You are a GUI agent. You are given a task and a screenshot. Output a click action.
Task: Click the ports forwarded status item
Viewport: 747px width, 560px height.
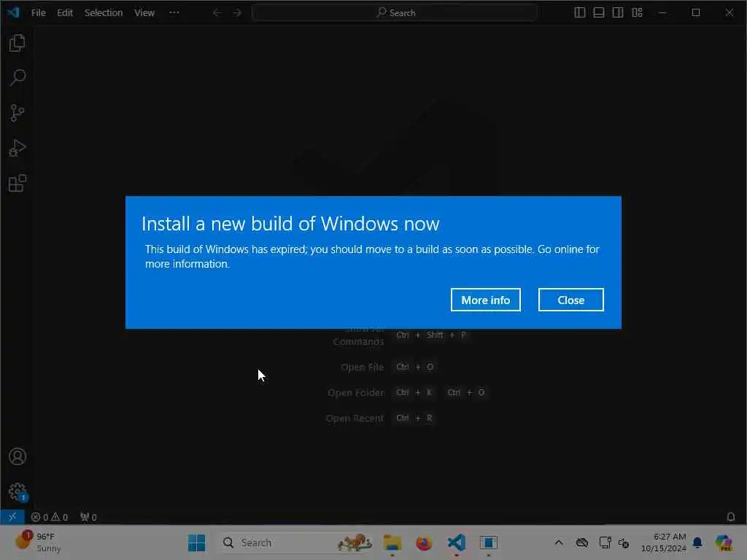88,517
